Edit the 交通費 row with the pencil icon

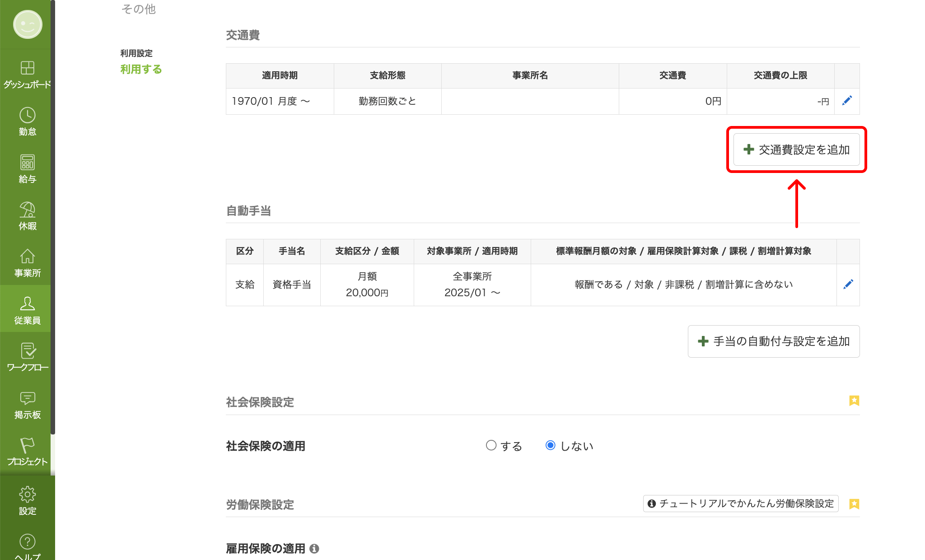(x=847, y=101)
